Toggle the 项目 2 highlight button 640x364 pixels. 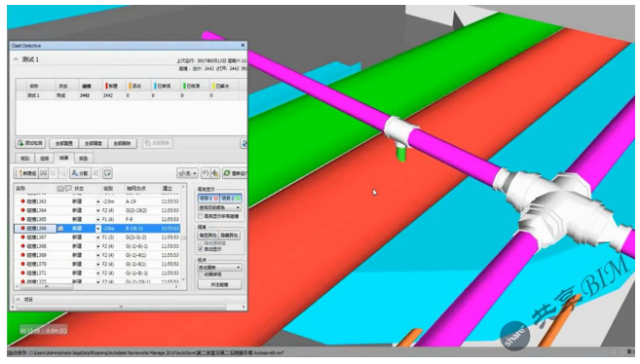click(x=231, y=199)
